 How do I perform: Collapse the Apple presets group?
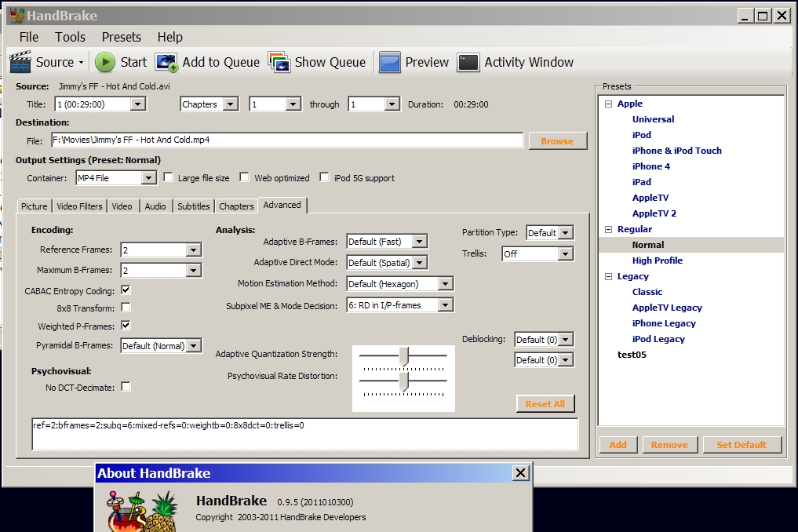608,104
